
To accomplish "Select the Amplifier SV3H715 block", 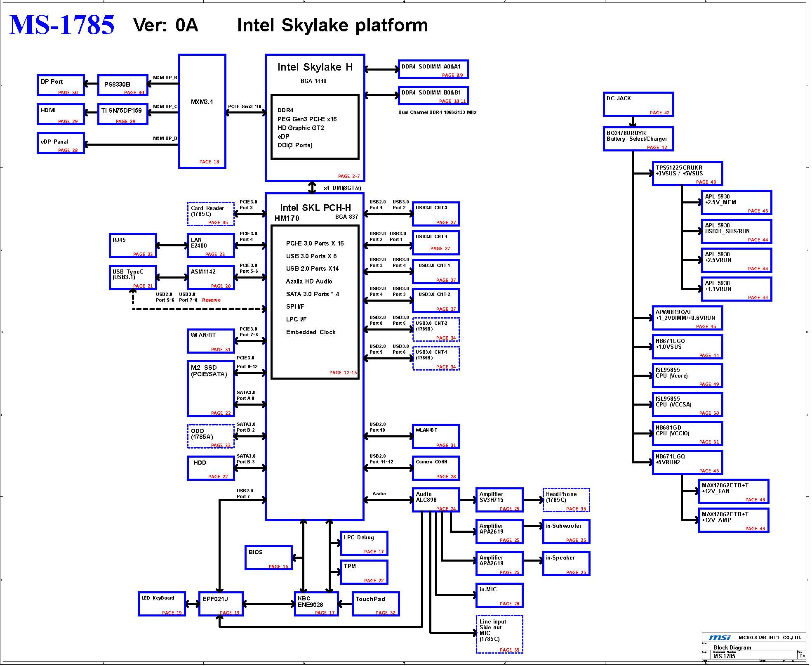I will pyautogui.click(x=499, y=500).
